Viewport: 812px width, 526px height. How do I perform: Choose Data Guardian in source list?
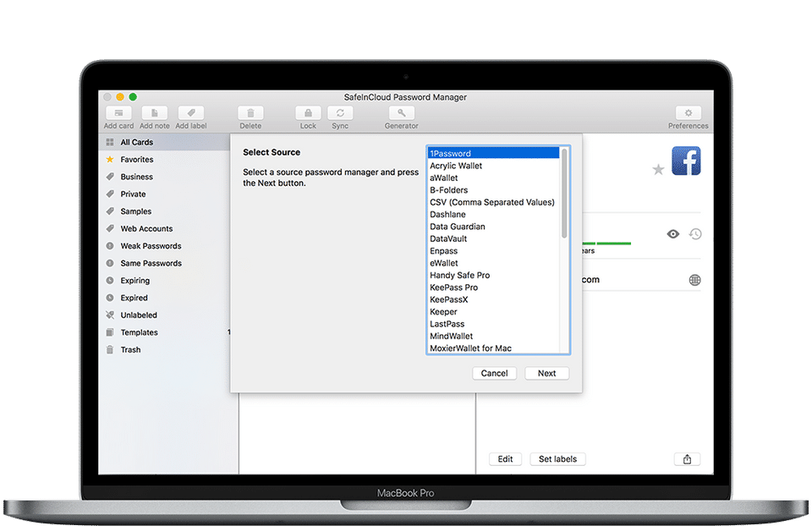(493, 227)
